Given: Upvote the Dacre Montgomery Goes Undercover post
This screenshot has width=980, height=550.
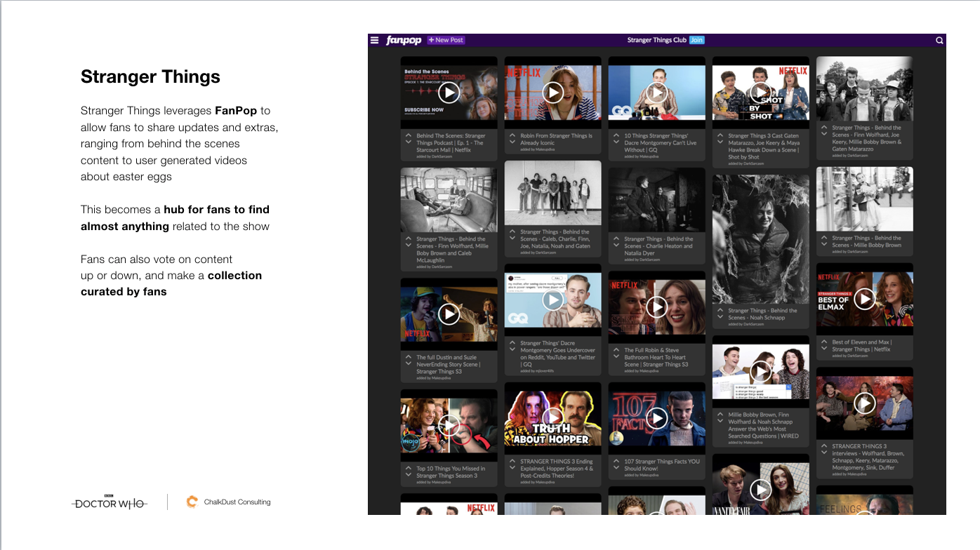Looking at the screenshot, I should [x=512, y=342].
